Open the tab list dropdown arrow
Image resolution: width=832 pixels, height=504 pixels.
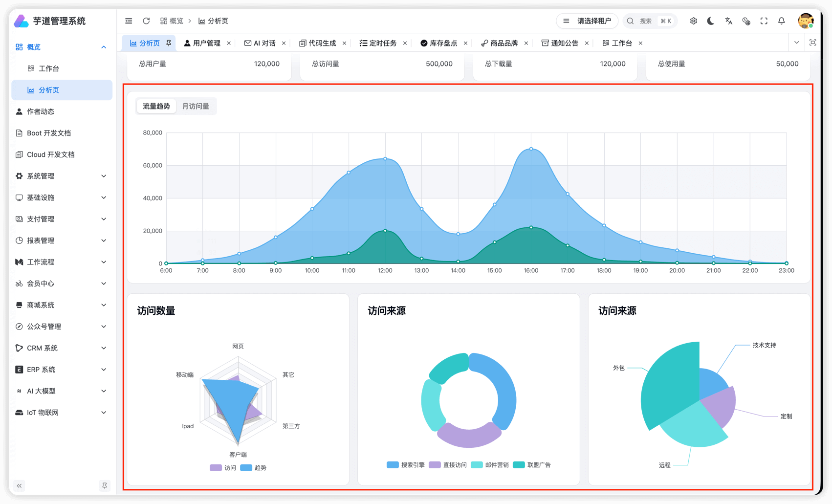click(796, 43)
